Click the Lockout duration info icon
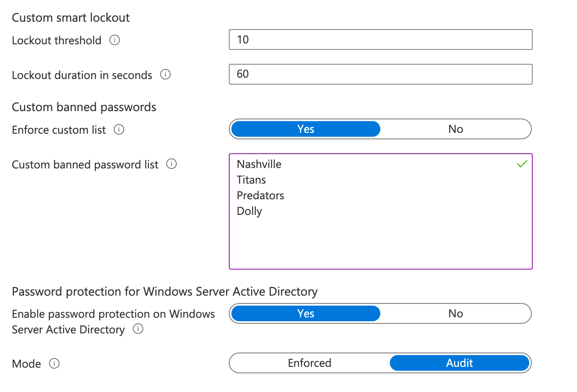The image size is (577, 392). tap(165, 75)
